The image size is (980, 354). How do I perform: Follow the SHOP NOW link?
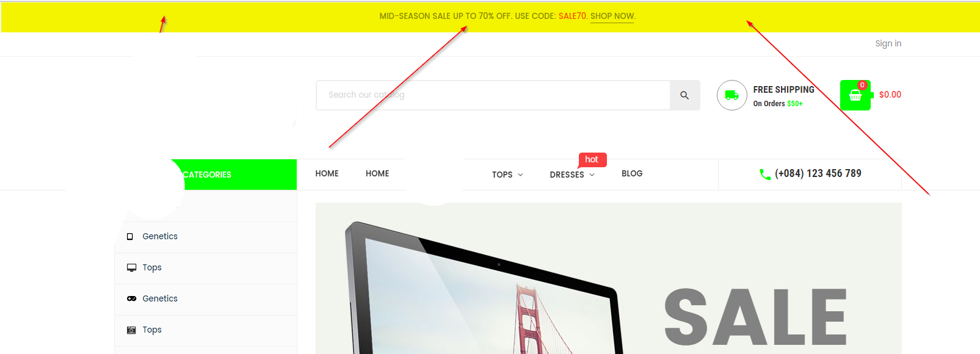[612, 16]
